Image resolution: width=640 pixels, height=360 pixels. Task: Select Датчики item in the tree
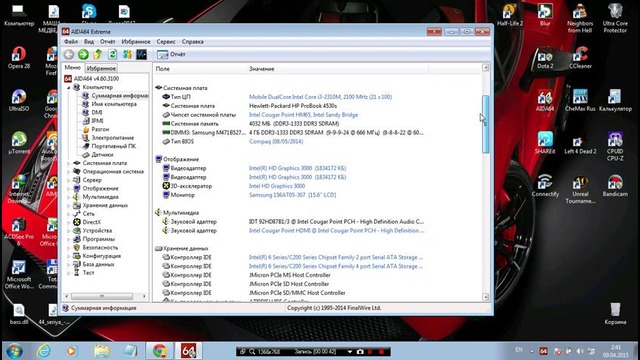pyautogui.click(x=102, y=155)
